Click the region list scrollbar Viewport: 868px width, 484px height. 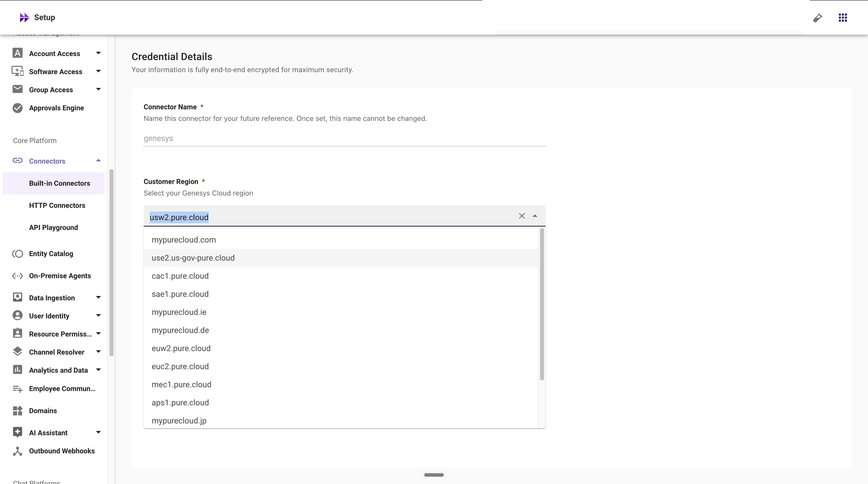(x=542, y=304)
